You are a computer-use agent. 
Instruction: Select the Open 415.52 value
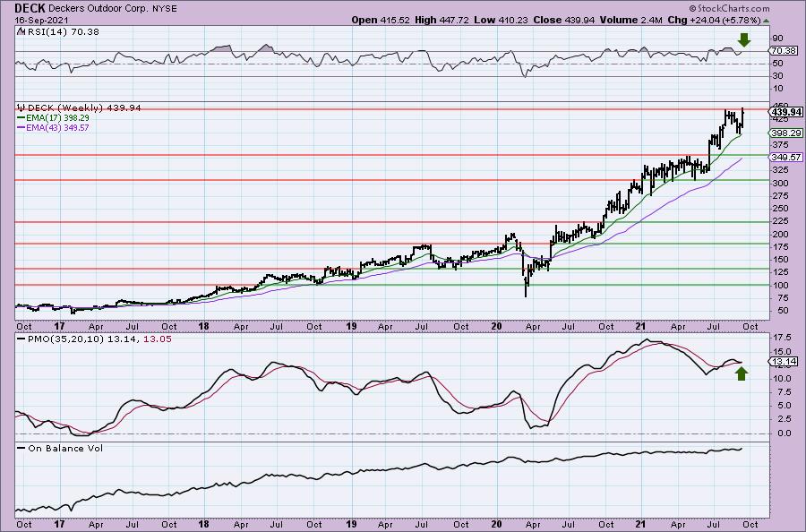[x=381, y=20]
